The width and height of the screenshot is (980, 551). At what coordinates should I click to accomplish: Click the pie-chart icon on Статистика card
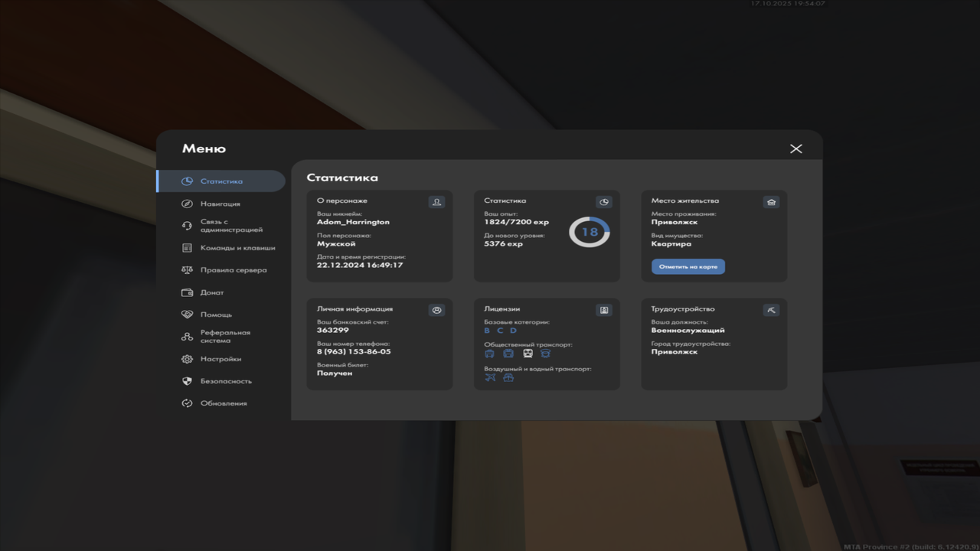coord(604,202)
